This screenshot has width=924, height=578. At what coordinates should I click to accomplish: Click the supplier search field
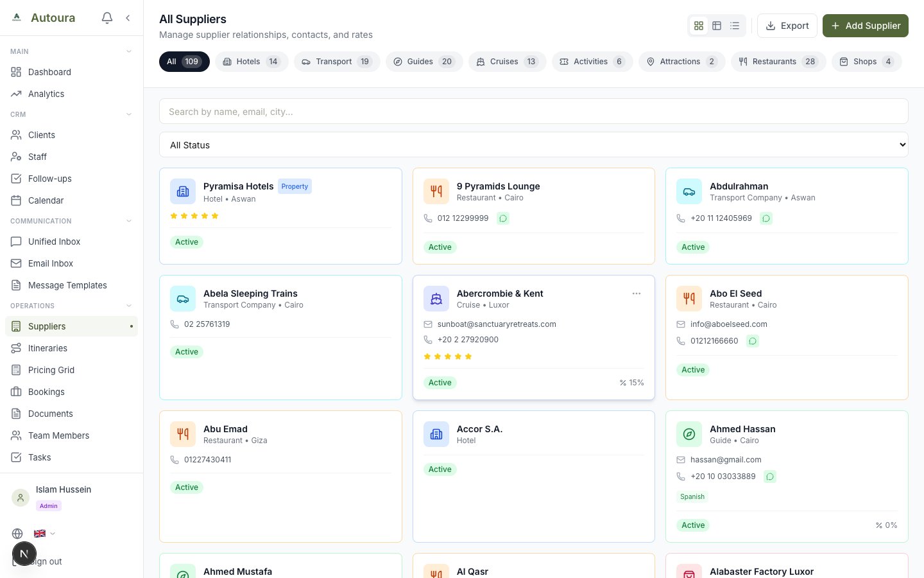click(534, 111)
